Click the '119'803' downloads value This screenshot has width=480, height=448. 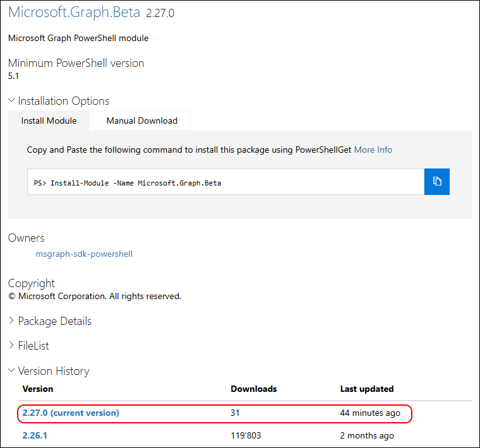[x=246, y=435]
